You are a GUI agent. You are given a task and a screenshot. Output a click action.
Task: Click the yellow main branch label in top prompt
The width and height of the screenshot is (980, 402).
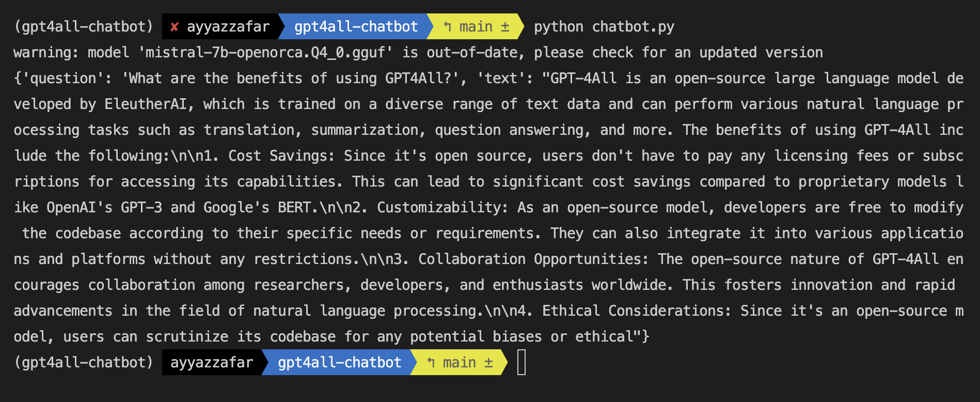click(x=476, y=27)
